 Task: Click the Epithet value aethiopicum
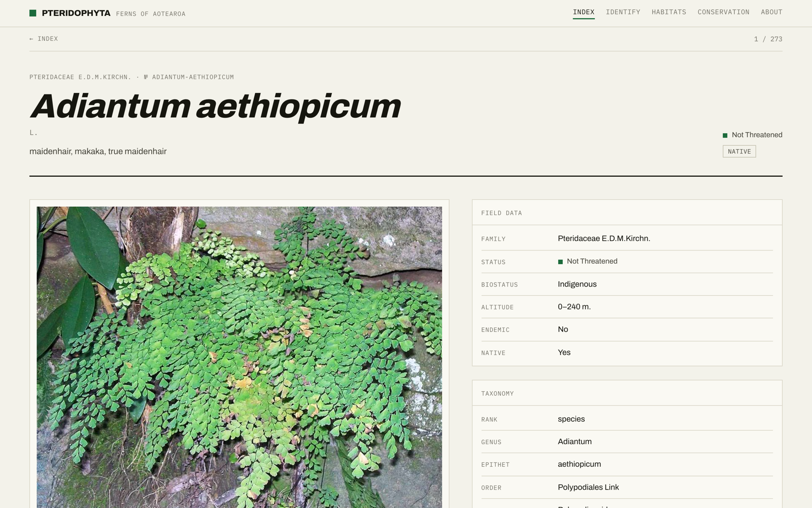[579, 464]
